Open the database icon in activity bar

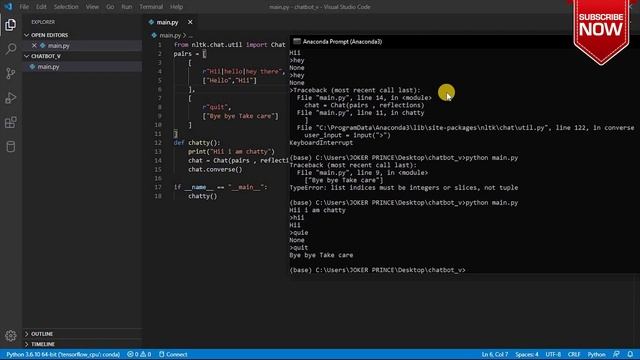(x=11, y=147)
